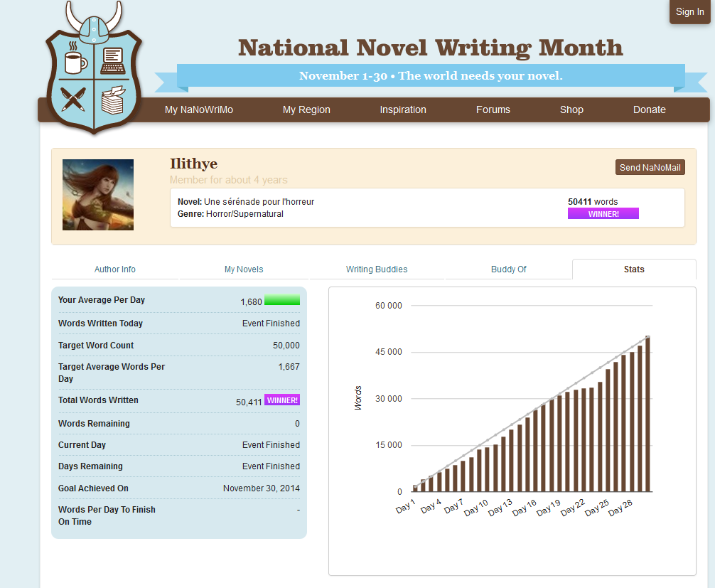Open the Forums page
715x588 pixels.
point(493,109)
